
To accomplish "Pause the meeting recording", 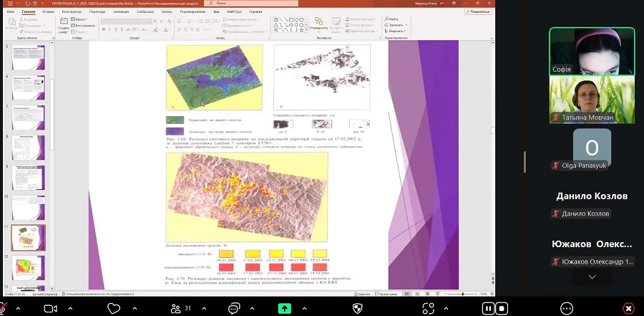I will [488, 308].
